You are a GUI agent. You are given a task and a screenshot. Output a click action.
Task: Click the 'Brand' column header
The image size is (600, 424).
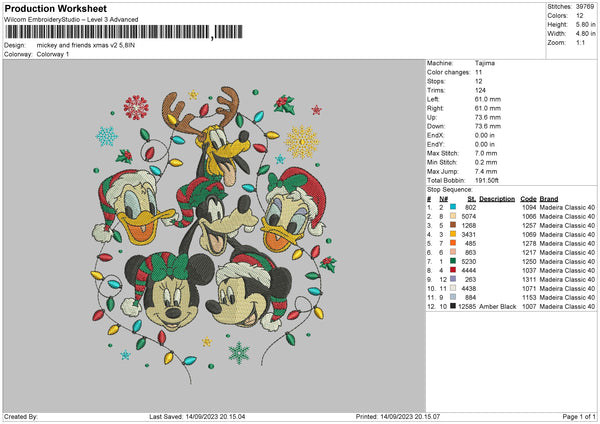pyautogui.click(x=549, y=199)
